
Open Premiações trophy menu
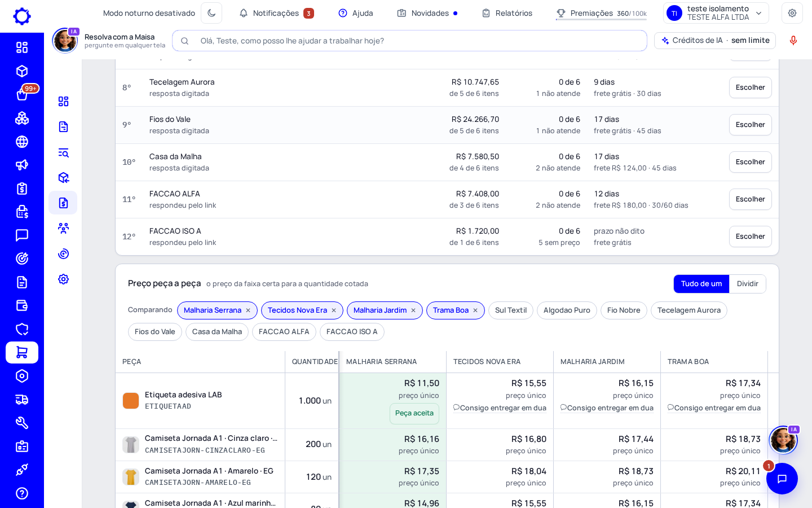601,13
